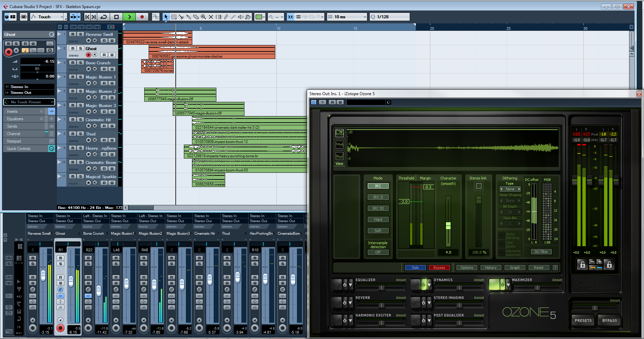The image size is (644, 339).
Task: Select the Play speaker tool
Action: 241,17
